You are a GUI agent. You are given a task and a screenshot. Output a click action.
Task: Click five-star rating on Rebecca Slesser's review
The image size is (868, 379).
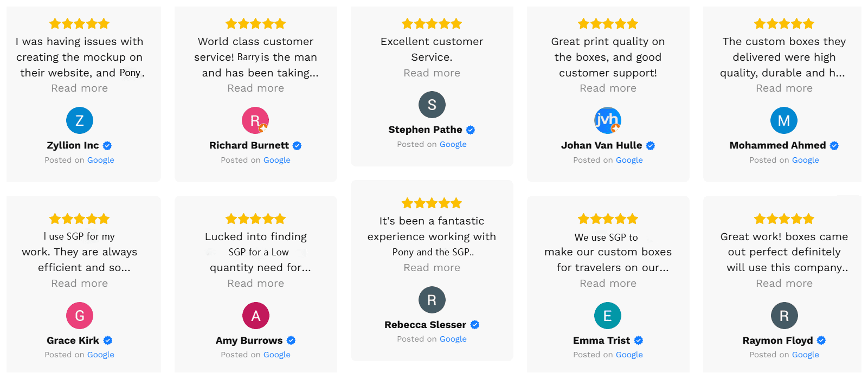(432, 203)
